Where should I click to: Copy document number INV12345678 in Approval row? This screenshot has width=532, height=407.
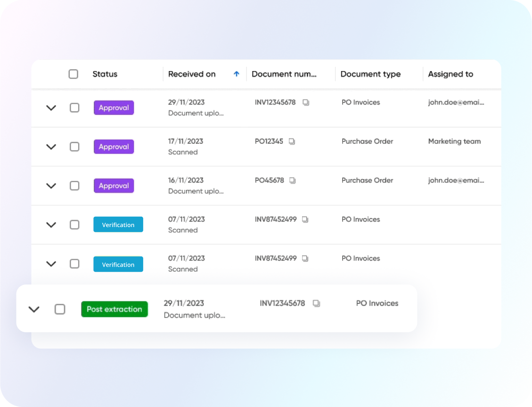(306, 102)
